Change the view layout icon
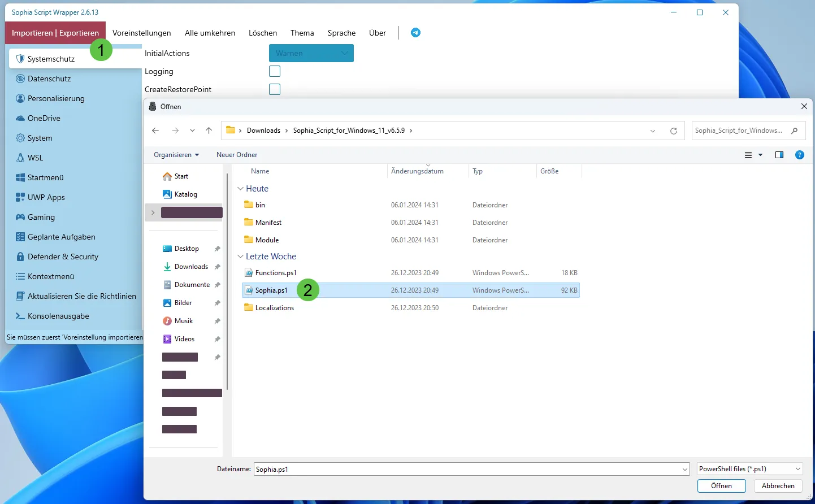 pyautogui.click(x=748, y=155)
